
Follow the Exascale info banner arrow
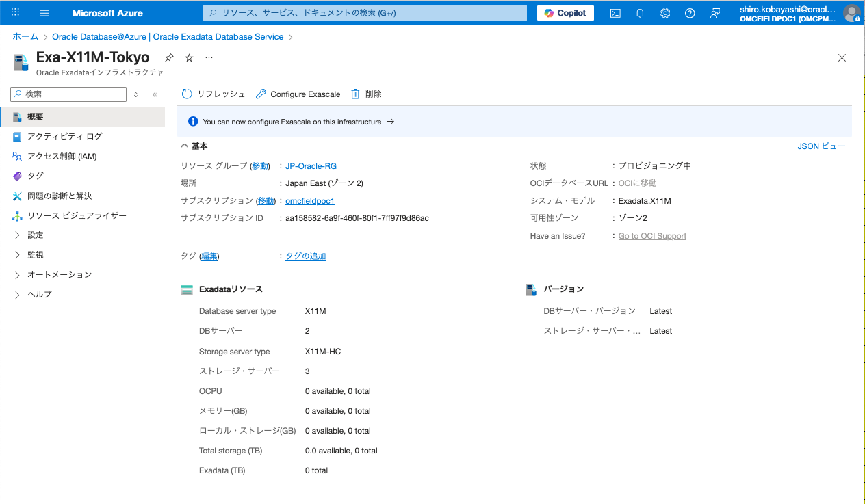tap(390, 122)
